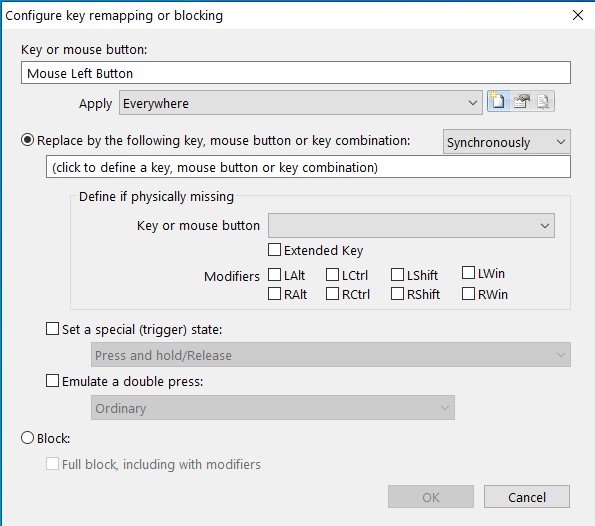Viewport: 595px width, 526px height.
Task: Click the Mouse Left Button input field
Action: (x=296, y=73)
